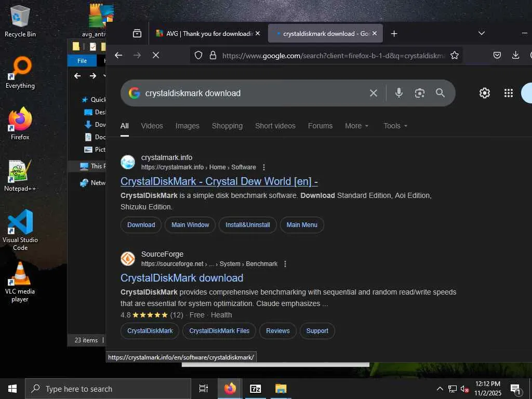This screenshot has width=532, height=399.
Task: Close the AVG tab
Action: [x=258, y=33]
